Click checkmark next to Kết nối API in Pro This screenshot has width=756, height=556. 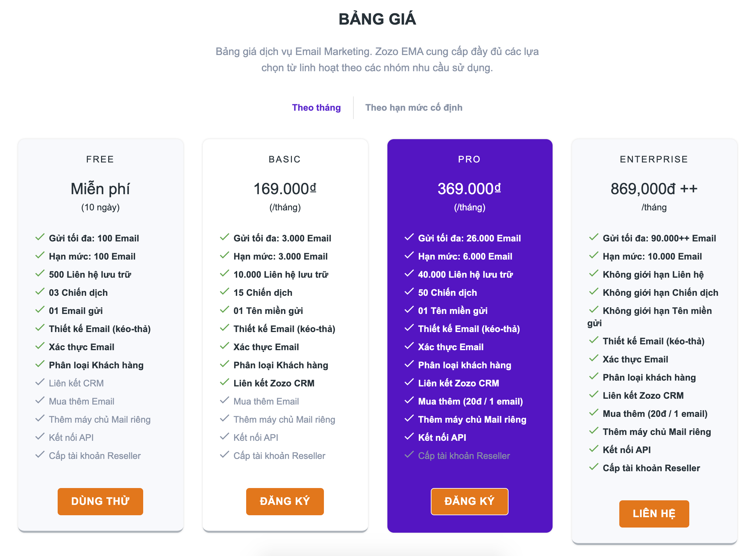click(409, 437)
